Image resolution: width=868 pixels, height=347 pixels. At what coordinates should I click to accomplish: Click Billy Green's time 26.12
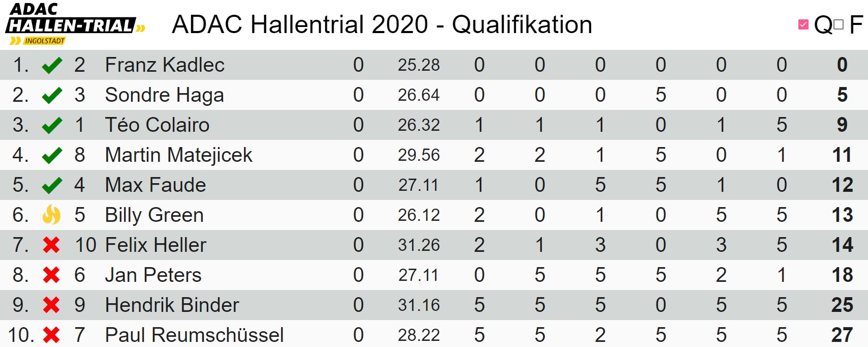click(x=419, y=215)
